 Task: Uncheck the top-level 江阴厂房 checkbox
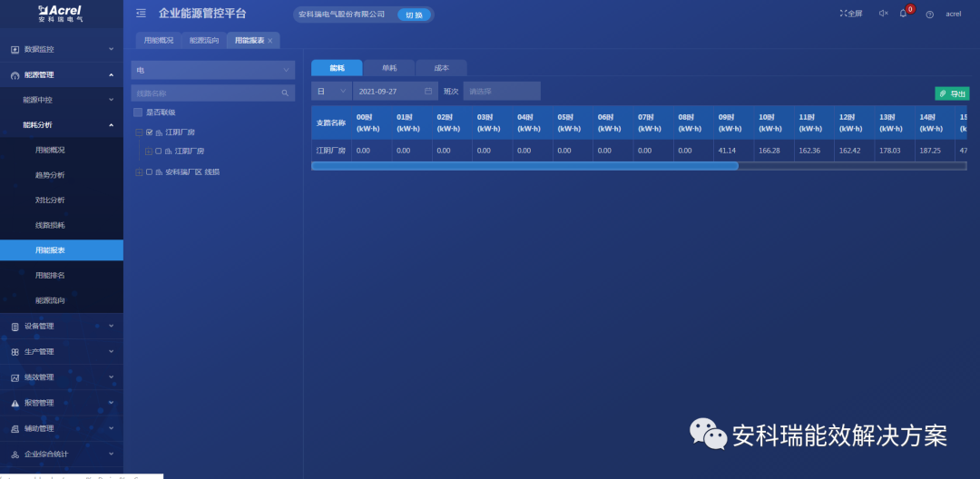150,132
